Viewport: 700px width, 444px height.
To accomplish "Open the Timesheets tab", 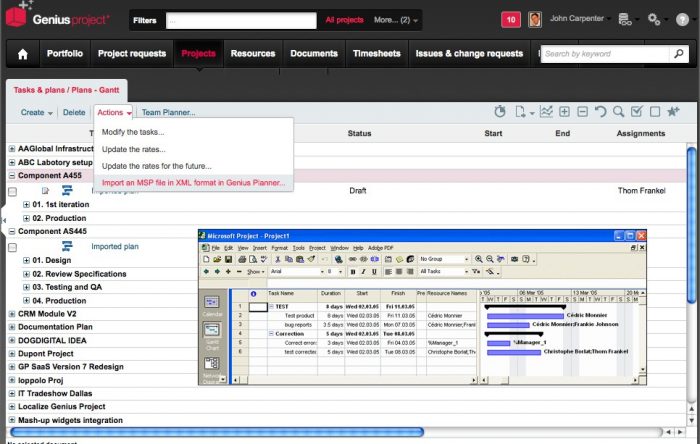I will [x=376, y=54].
